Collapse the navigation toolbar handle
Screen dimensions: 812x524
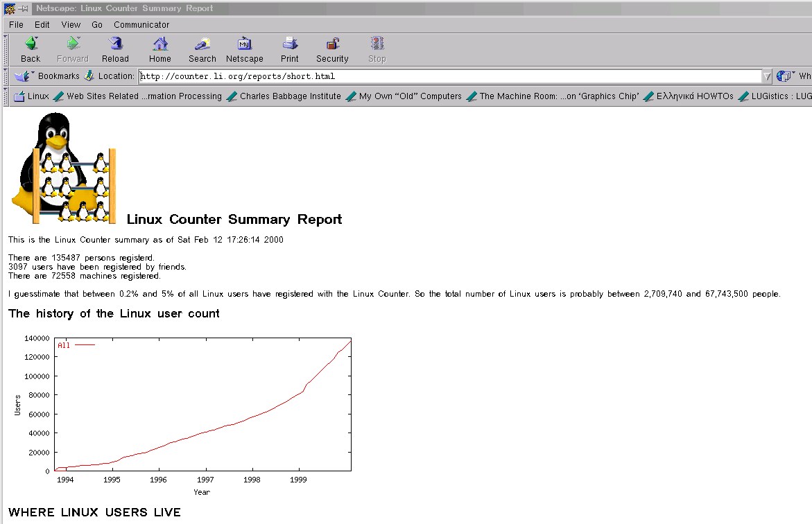pos(7,50)
